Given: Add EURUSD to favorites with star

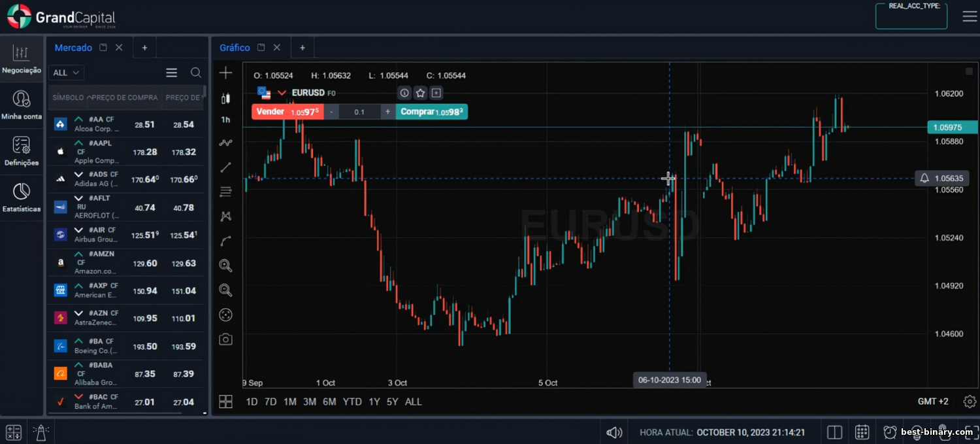Looking at the screenshot, I should (x=420, y=93).
